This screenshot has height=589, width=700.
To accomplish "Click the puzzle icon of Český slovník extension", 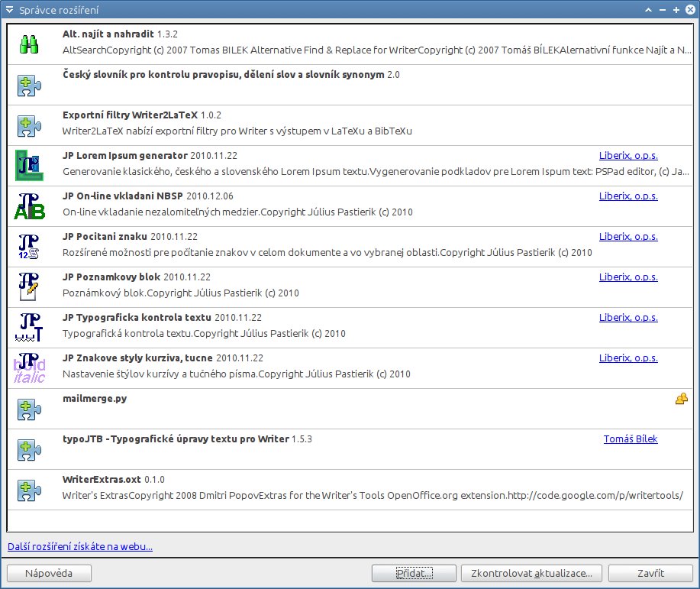I will (x=29, y=85).
